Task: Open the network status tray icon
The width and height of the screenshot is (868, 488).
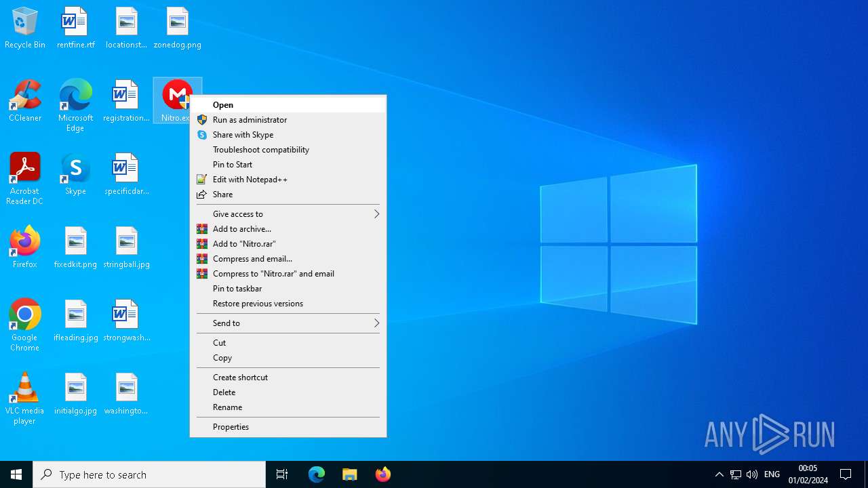Action: coord(736,474)
